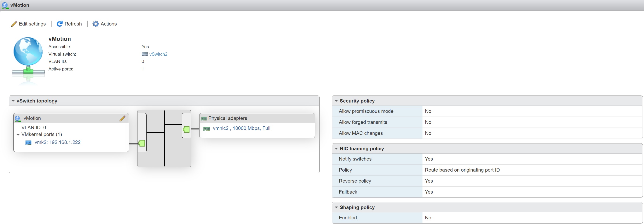
Task: Collapse the Security policy section
Action: click(336, 101)
